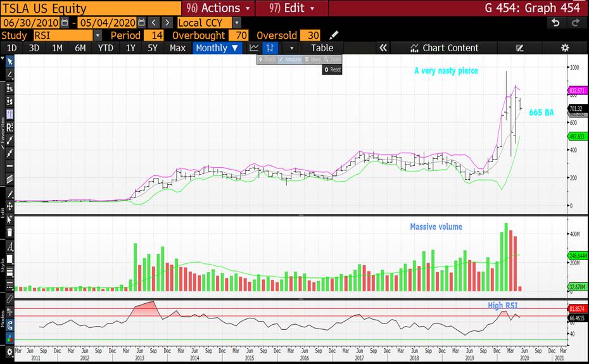This screenshot has width=589, height=364.
Task: Select the YTD range tab
Action: coord(106,48)
